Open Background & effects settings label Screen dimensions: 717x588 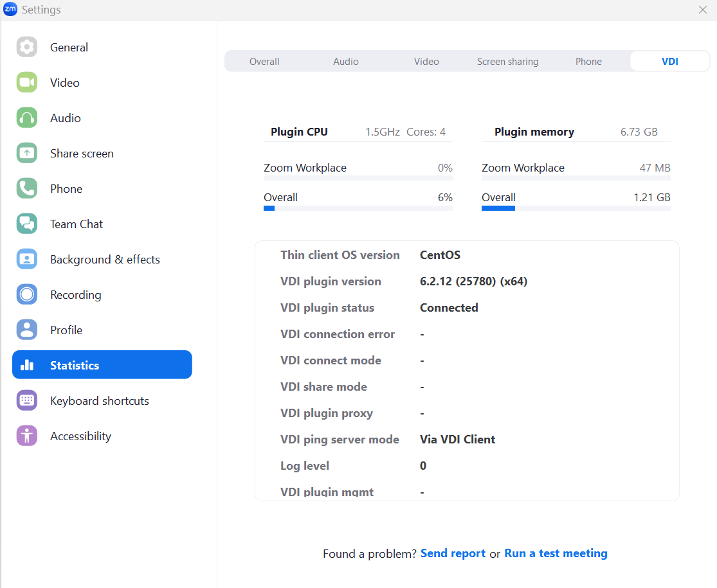tap(105, 260)
